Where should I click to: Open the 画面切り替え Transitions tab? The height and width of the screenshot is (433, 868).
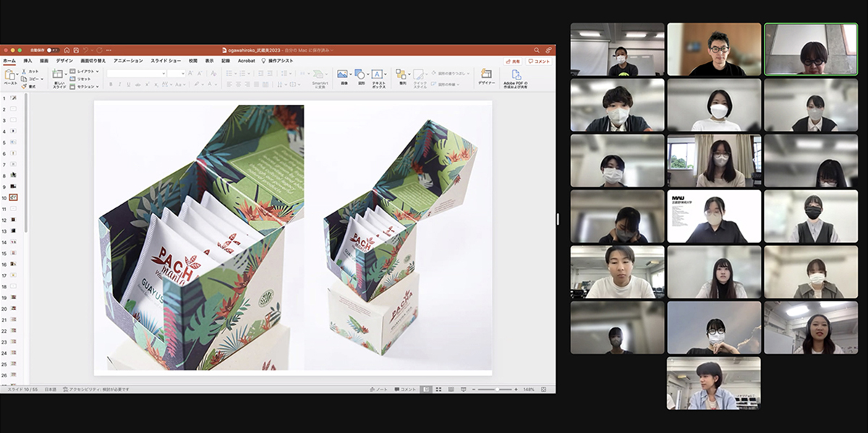93,61
